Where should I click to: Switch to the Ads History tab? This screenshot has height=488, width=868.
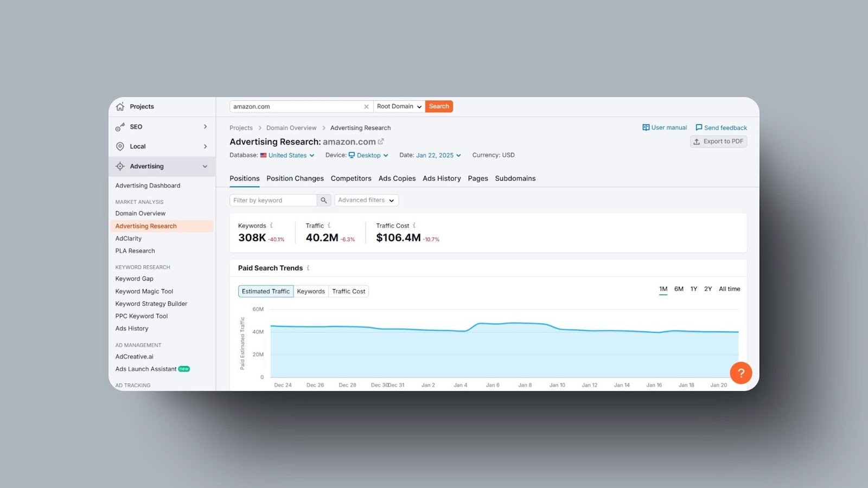(x=442, y=178)
